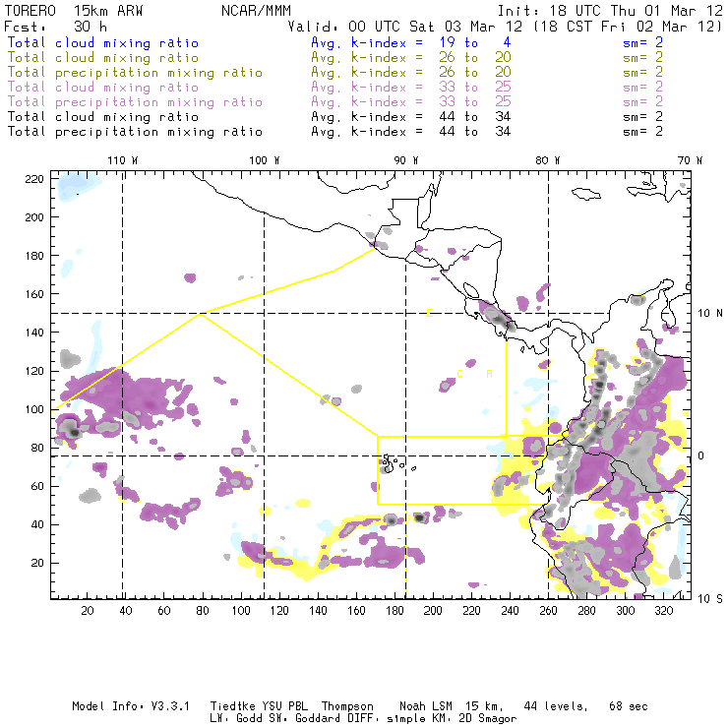Image resolution: width=728 pixels, height=728 pixels.
Task: Click 'Tiedtke' in model info footer
Action: 233,706
